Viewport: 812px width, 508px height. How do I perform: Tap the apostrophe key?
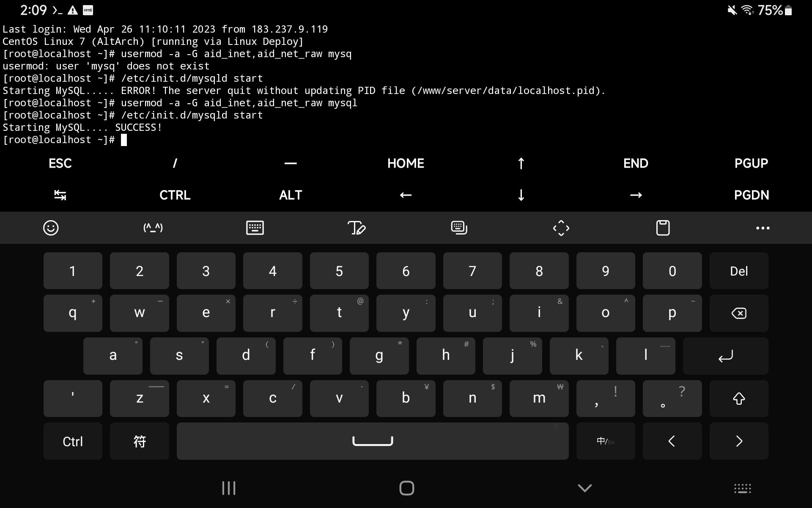point(73,398)
